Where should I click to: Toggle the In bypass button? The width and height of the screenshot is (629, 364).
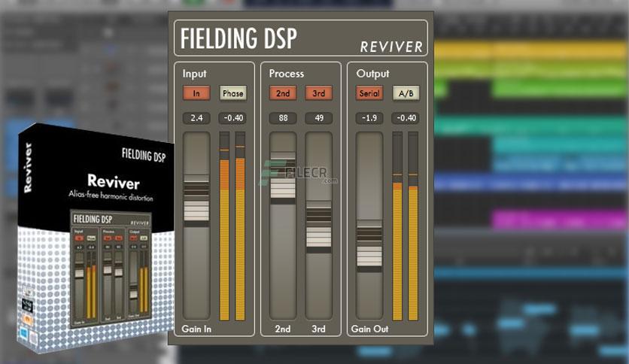tap(196, 93)
